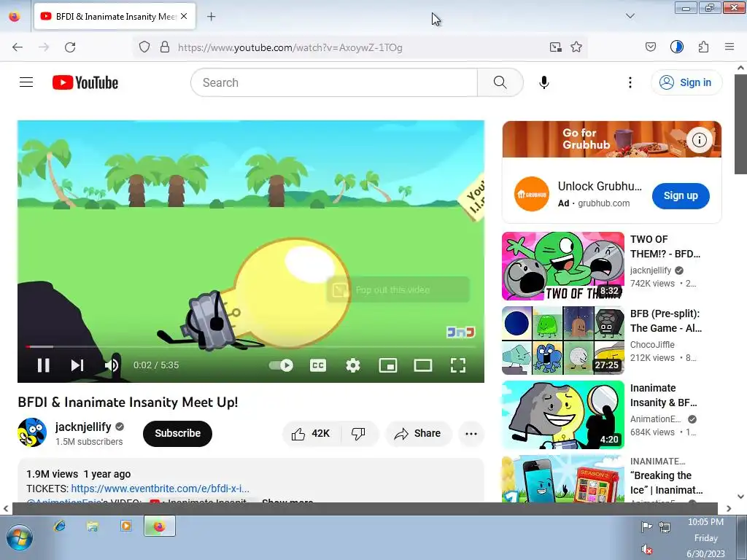
Task: Click horizontal scrollbar right arrow
Action: pos(729,508)
